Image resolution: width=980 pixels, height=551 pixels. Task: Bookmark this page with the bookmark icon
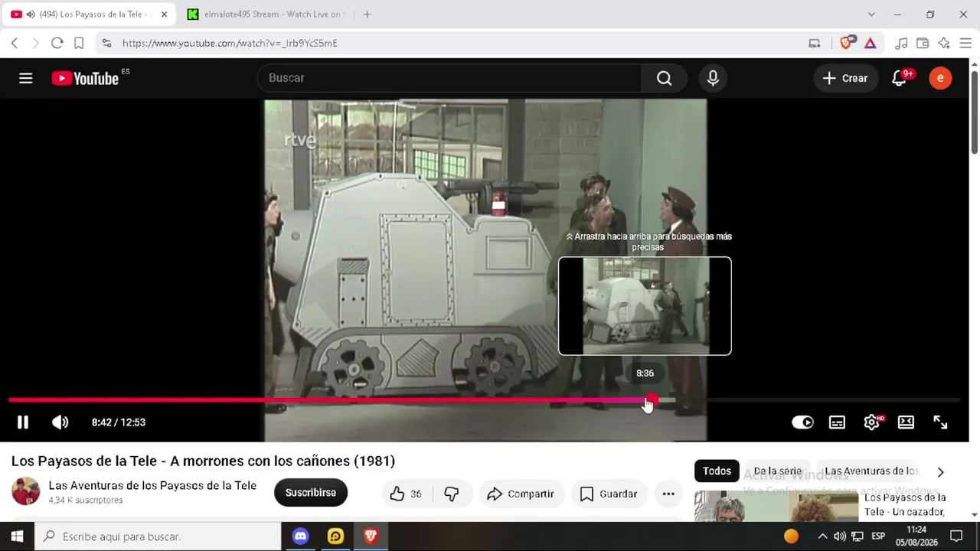(78, 44)
